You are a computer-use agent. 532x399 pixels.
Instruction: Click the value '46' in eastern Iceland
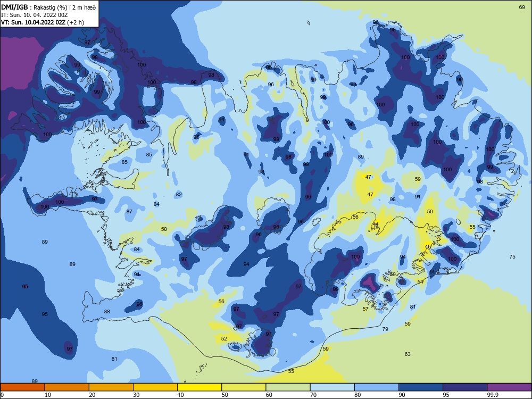(x=428, y=246)
